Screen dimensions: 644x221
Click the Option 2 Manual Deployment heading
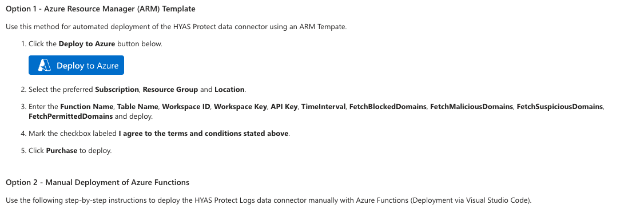pyautogui.click(x=97, y=182)
